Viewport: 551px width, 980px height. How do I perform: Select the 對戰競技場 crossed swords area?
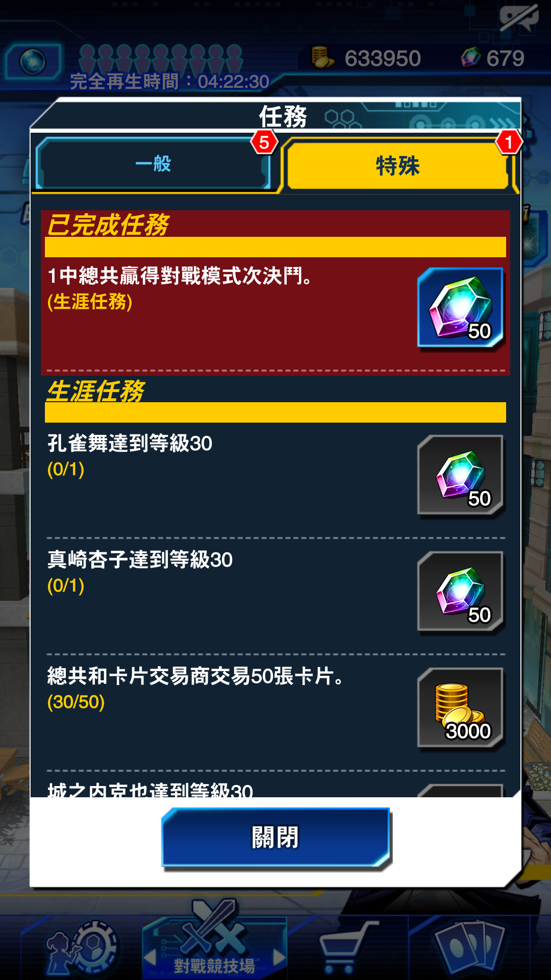pos(214,939)
